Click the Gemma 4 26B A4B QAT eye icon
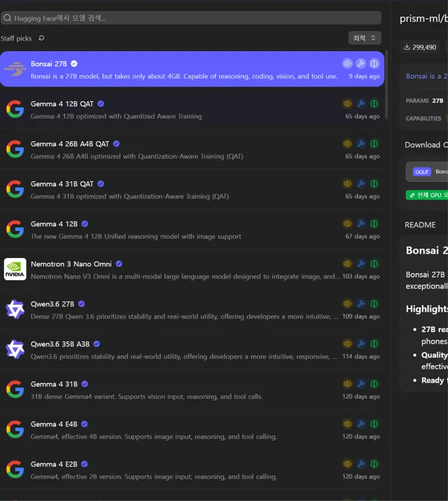 348,144
